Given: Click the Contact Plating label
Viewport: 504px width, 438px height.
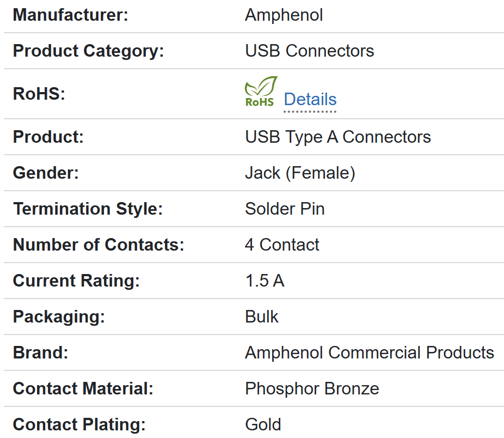Looking at the screenshot, I should coord(79,425).
